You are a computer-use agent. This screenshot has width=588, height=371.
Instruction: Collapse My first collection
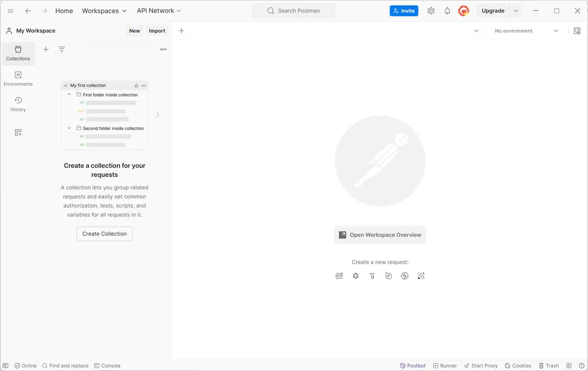pyautogui.click(x=65, y=85)
